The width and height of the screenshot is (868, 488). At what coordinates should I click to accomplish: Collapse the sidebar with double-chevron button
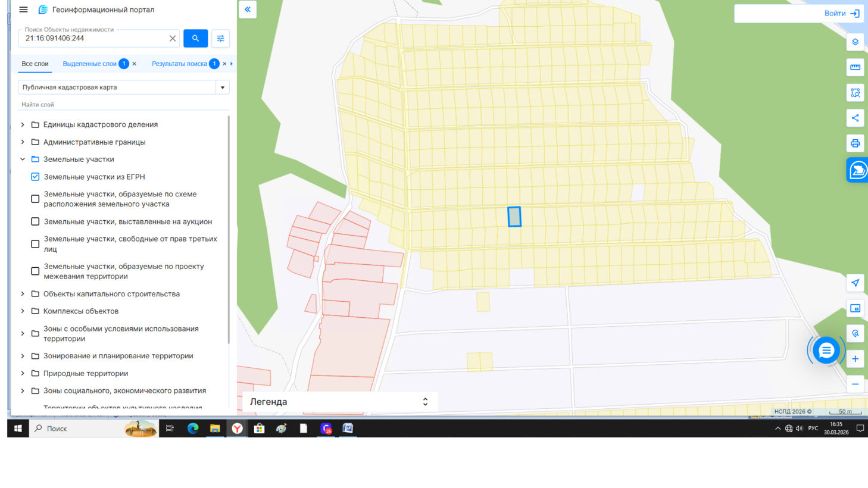tap(248, 10)
